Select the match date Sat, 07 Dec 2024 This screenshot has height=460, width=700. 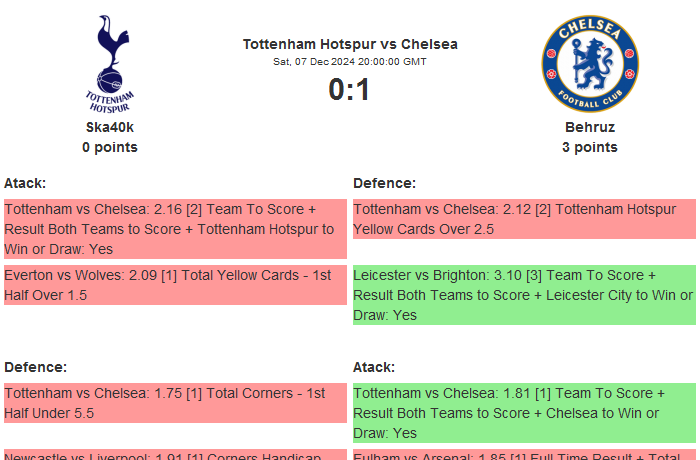(350, 61)
